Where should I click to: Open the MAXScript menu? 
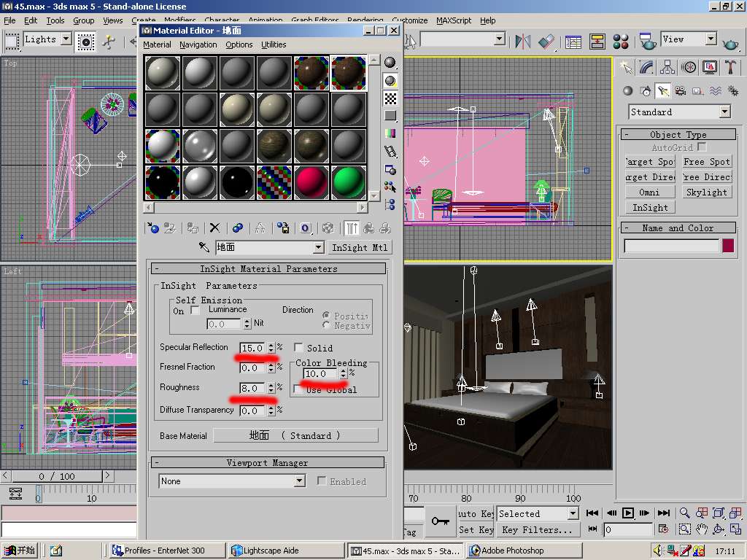[x=454, y=20]
